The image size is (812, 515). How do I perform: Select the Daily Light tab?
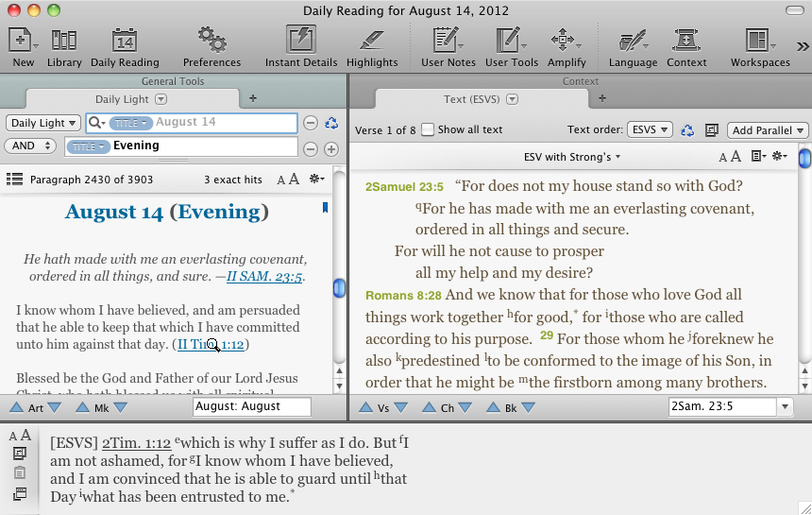click(x=130, y=99)
